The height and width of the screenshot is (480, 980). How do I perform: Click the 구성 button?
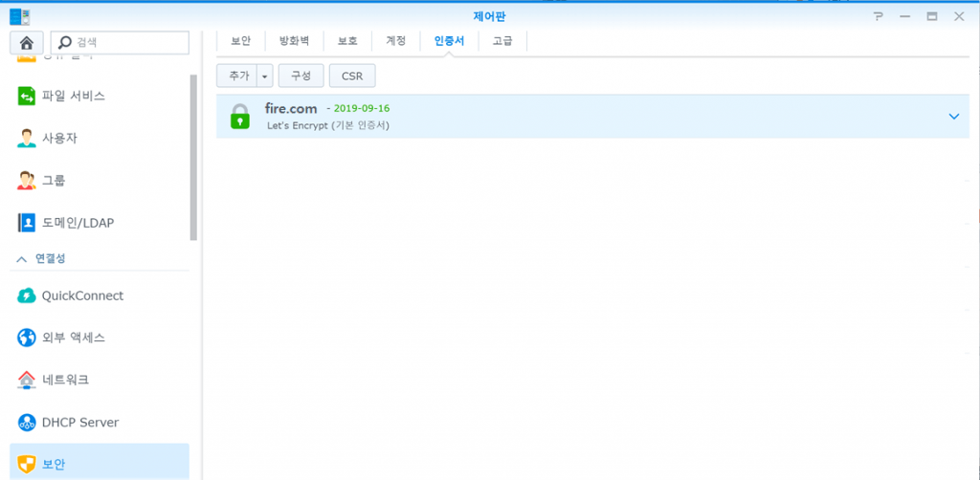click(x=301, y=76)
